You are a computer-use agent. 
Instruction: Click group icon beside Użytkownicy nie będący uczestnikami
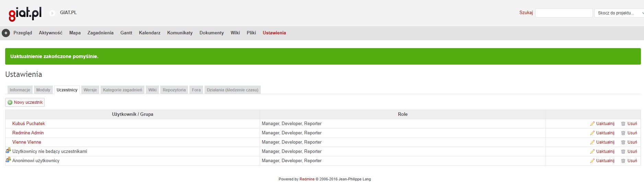(8, 150)
